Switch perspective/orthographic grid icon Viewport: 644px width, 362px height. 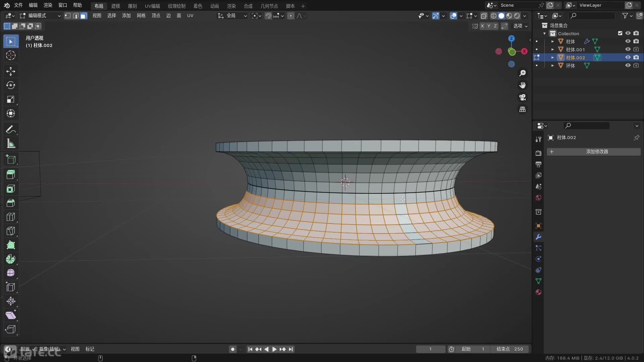pos(523,109)
